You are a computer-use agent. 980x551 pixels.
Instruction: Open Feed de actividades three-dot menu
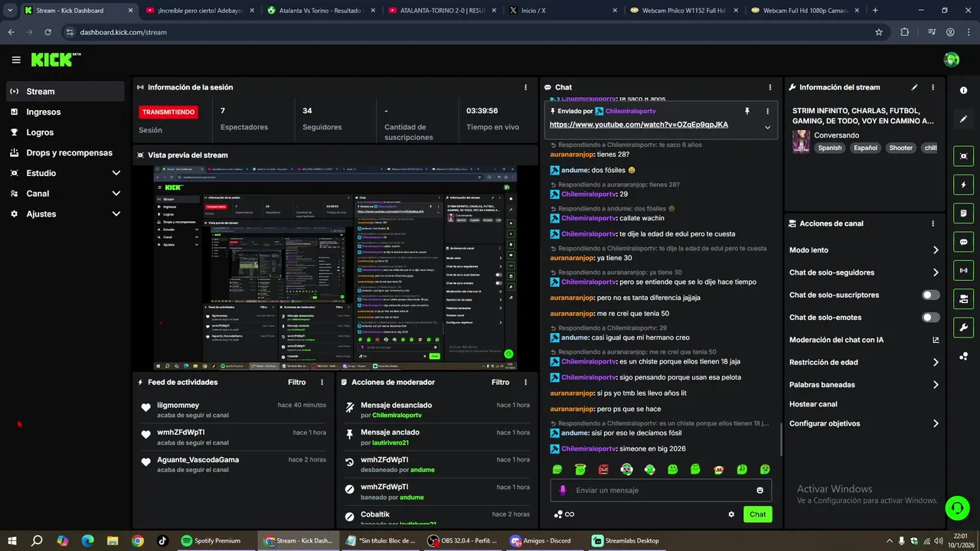[322, 382]
